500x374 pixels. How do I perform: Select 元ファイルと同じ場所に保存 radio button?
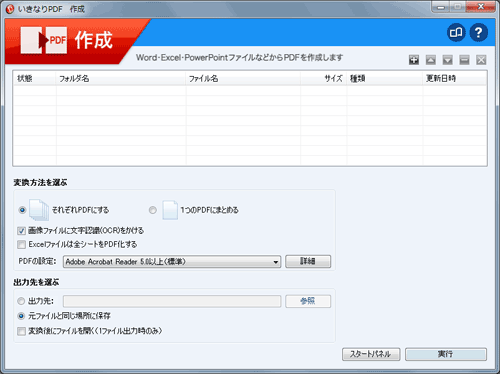[21, 316]
